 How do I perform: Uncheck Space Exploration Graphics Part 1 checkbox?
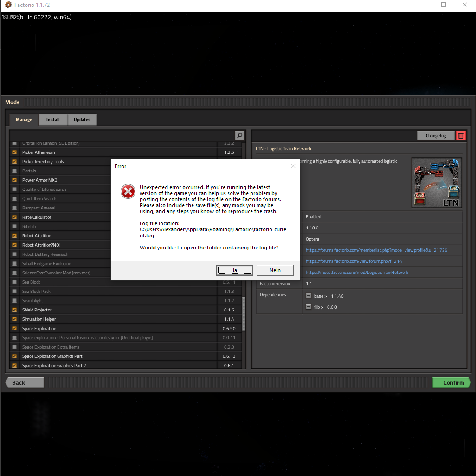(x=14, y=356)
